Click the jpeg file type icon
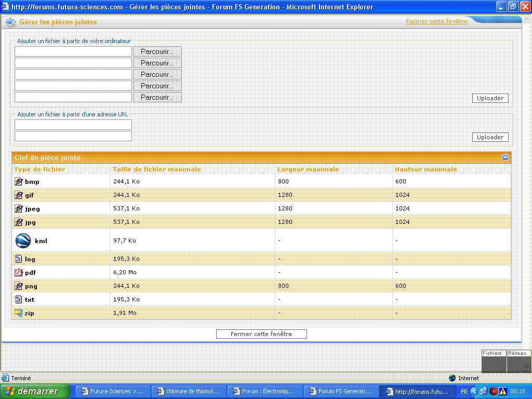The image size is (532, 399). tap(19, 209)
